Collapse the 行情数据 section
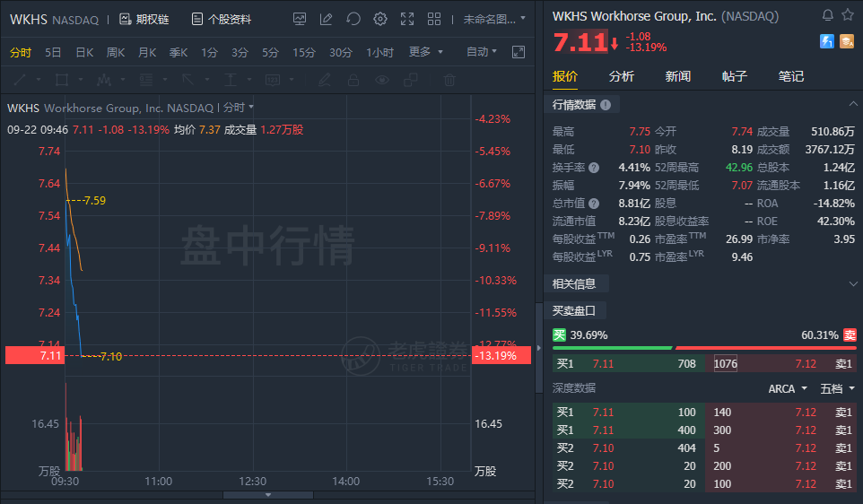This screenshot has height=504, width=863. (x=853, y=105)
